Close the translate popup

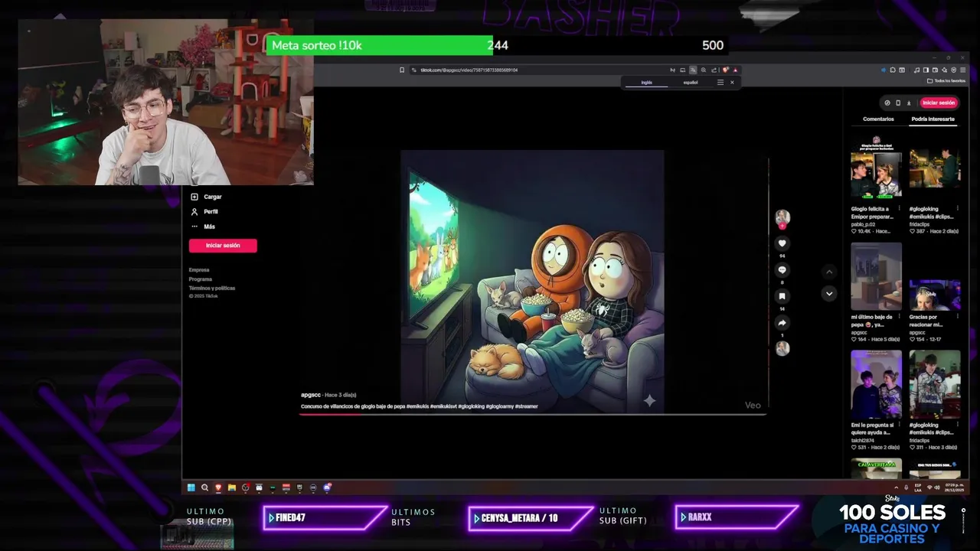(732, 82)
